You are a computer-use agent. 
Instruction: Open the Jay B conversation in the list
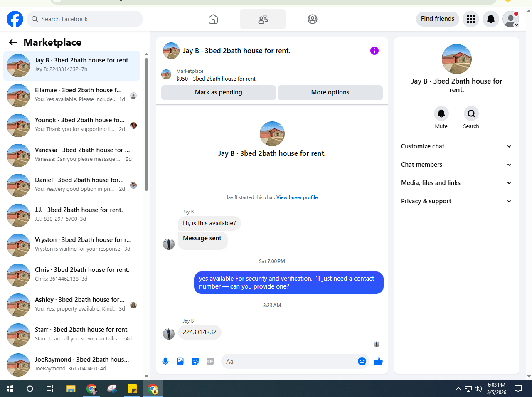click(x=71, y=65)
